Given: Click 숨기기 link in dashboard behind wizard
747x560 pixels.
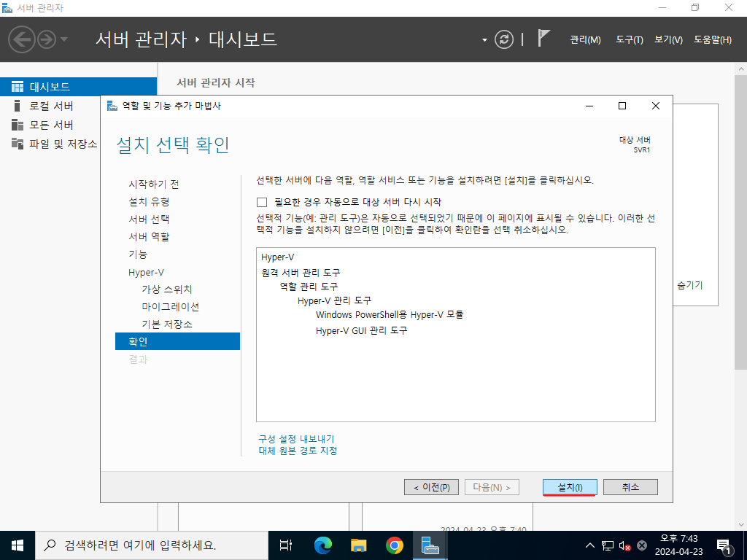Looking at the screenshot, I should tap(690, 285).
